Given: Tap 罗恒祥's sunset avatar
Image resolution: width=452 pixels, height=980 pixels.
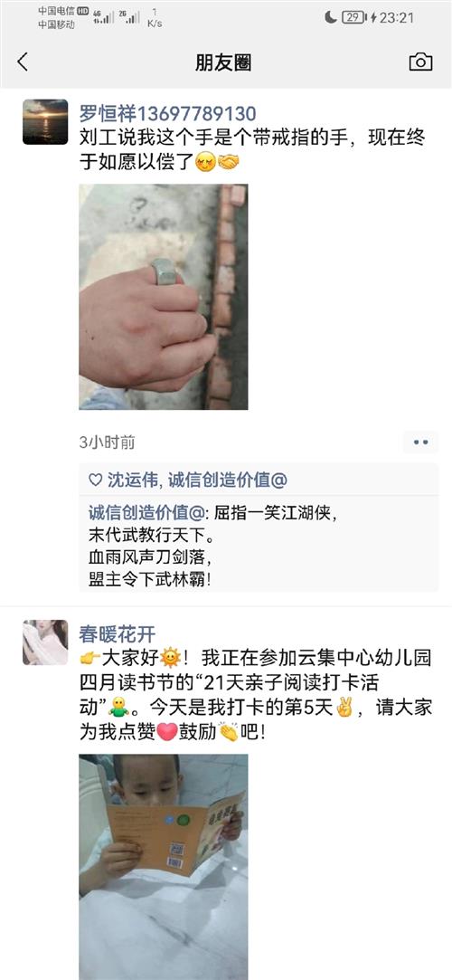Looking at the screenshot, I should click(45, 122).
